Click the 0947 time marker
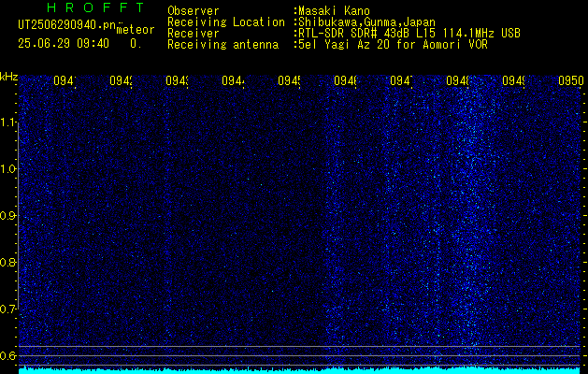This screenshot has width=588, height=374. click(x=401, y=80)
